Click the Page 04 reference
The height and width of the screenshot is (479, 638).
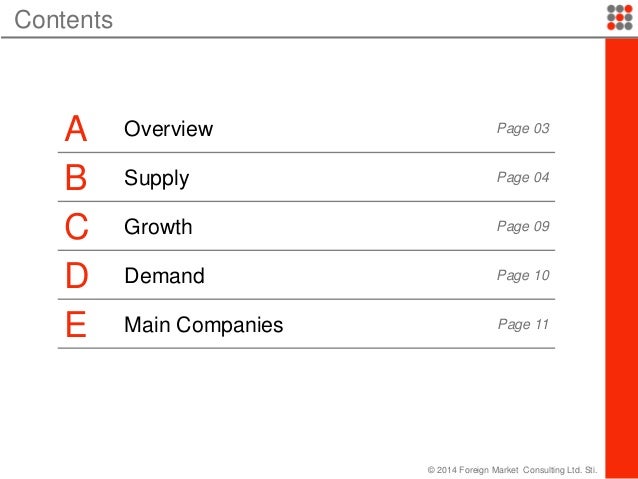pos(523,178)
